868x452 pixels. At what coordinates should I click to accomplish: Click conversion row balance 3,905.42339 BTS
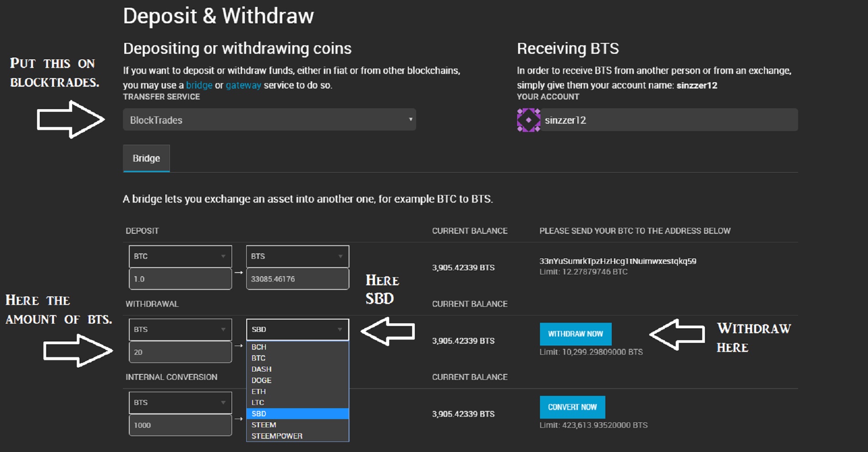tap(463, 414)
